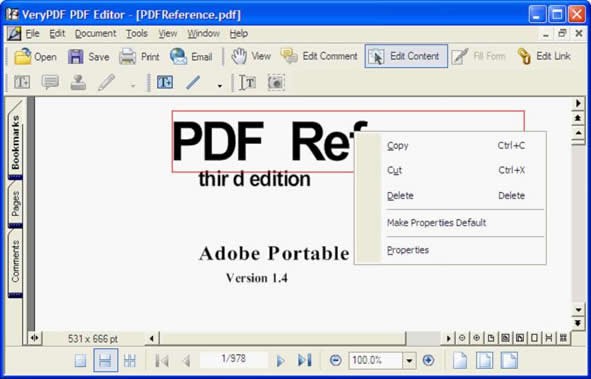Click the horizontal scrollbar left arrow
The image size is (591, 379).
coord(152,338)
